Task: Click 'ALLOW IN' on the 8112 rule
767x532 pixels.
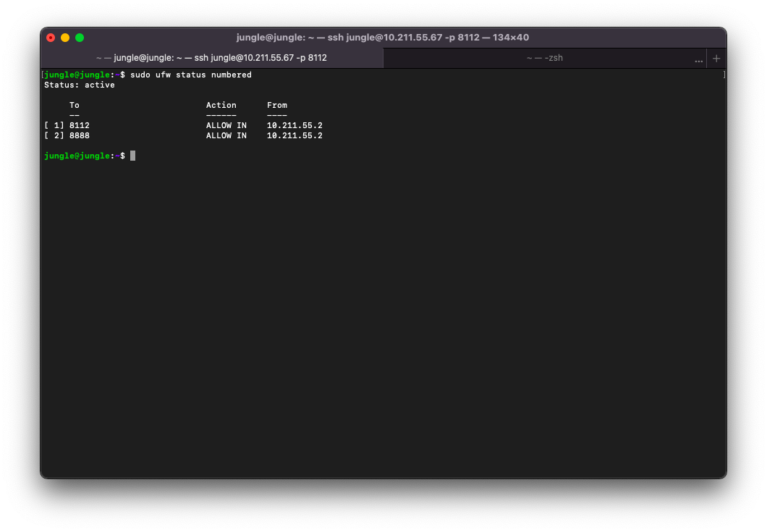Action: (226, 126)
